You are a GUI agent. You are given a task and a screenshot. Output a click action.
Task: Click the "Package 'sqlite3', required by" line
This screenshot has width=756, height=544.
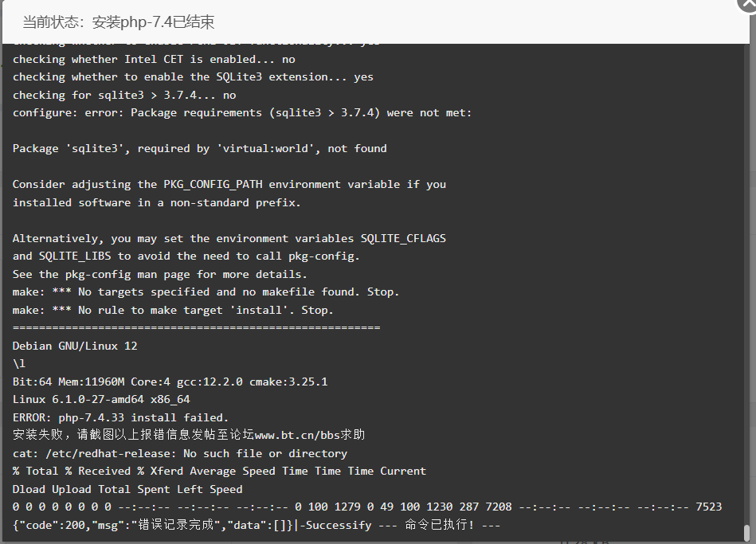(x=199, y=148)
